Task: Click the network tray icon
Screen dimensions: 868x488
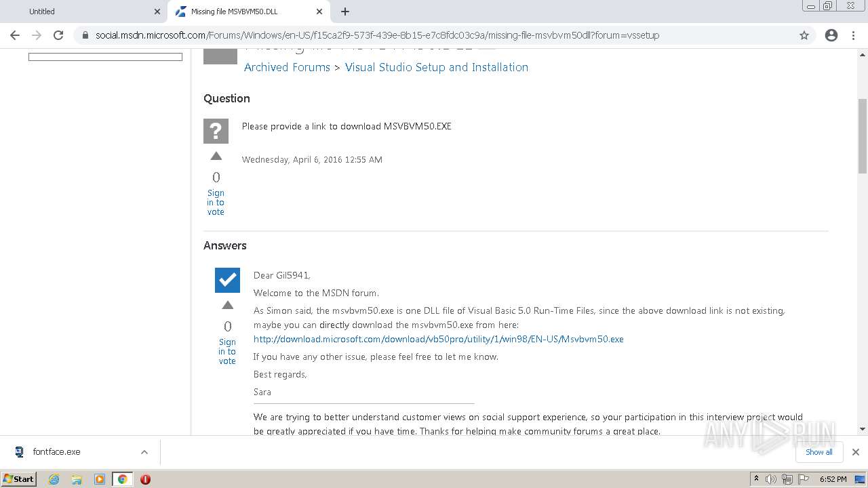Action: tap(787, 479)
